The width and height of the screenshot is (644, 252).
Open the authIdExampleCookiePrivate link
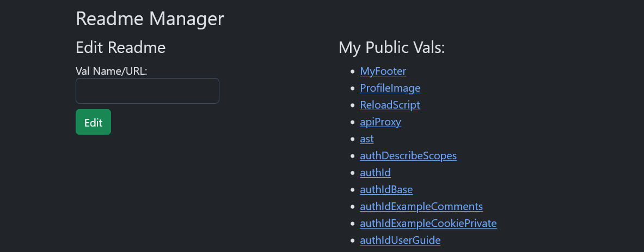[428, 223]
